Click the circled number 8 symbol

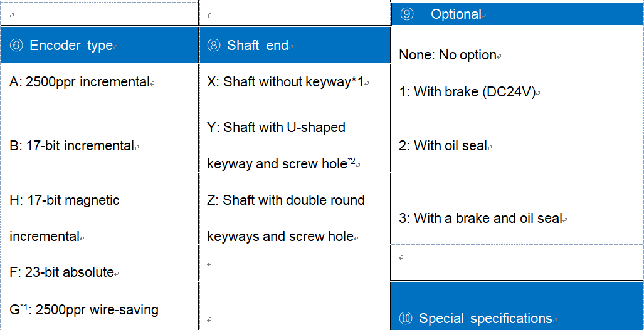(x=214, y=46)
